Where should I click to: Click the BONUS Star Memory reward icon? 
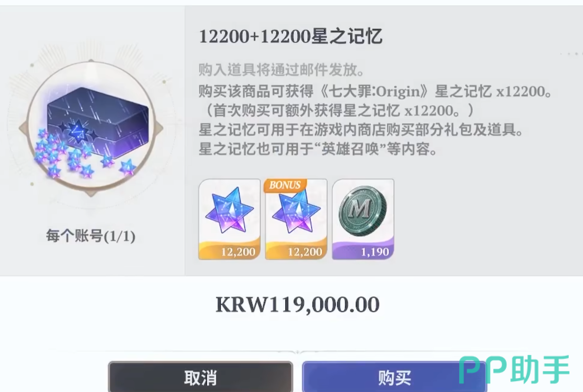[296, 219]
